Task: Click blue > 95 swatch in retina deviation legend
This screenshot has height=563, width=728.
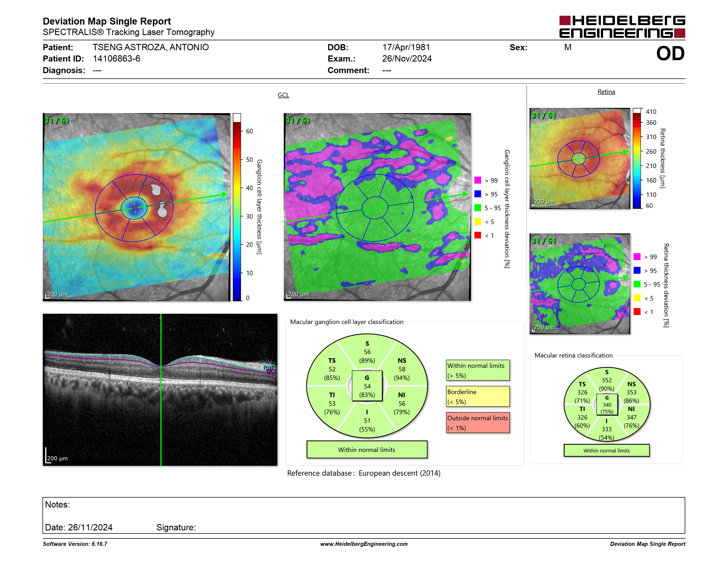Action: coord(637,270)
